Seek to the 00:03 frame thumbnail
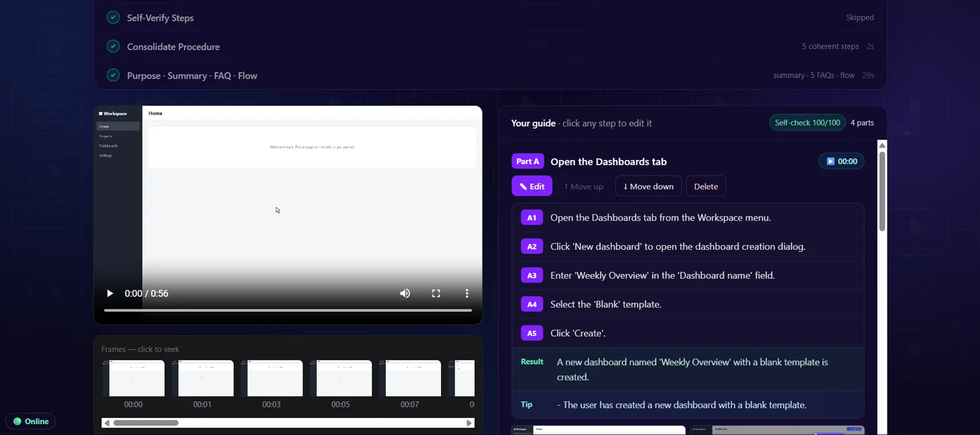This screenshot has width=980, height=435. pos(271,379)
